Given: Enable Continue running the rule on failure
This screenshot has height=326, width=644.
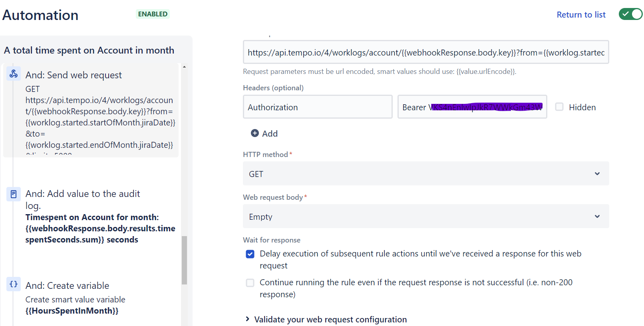Looking at the screenshot, I should click(x=250, y=283).
